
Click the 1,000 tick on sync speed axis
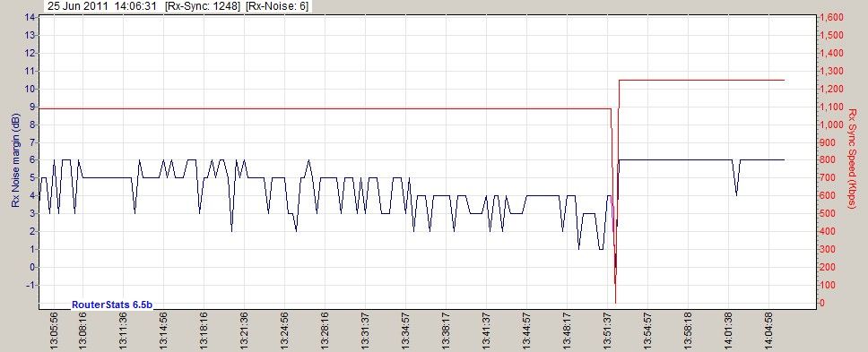[x=832, y=124]
